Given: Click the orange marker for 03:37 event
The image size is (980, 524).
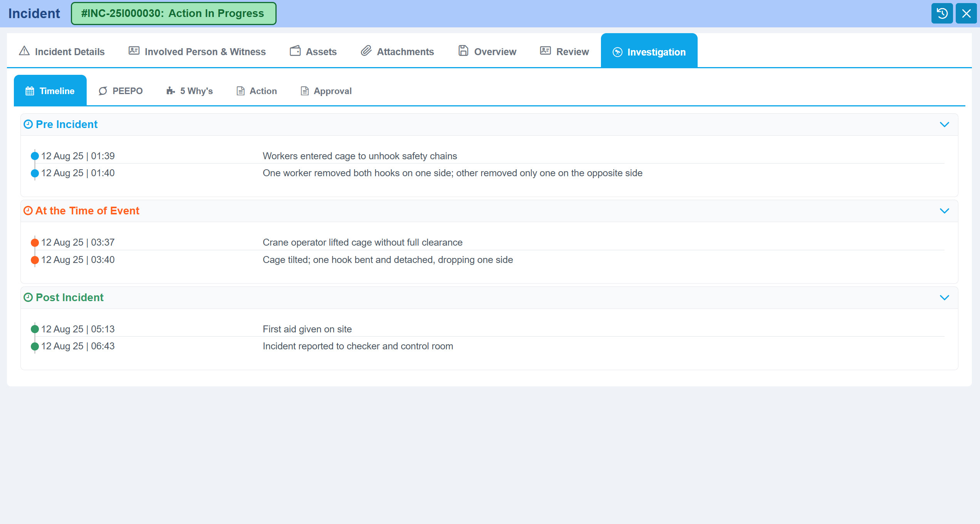Looking at the screenshot, I should point(35,243).
